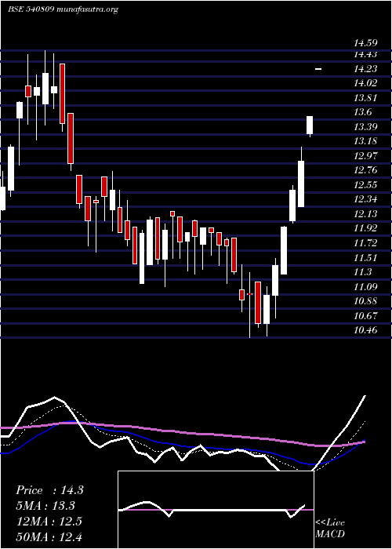
Task: Click the 10.46 price axis label
Action: (x=365, y=330)
